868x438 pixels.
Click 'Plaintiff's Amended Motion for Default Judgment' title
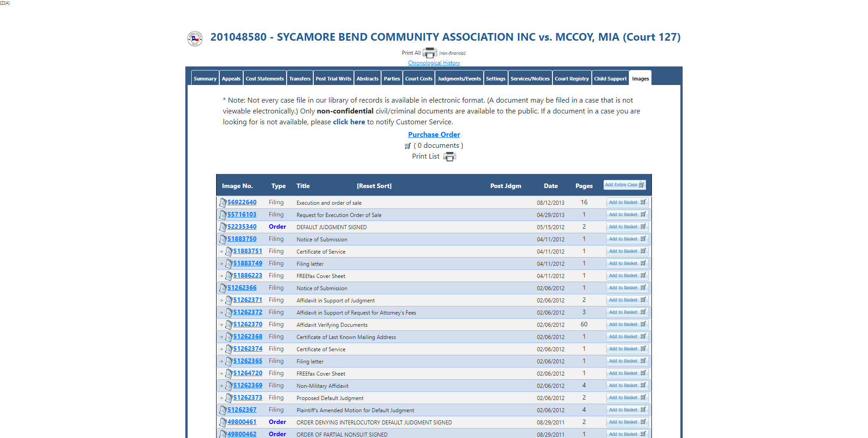[x=355, y=410]
